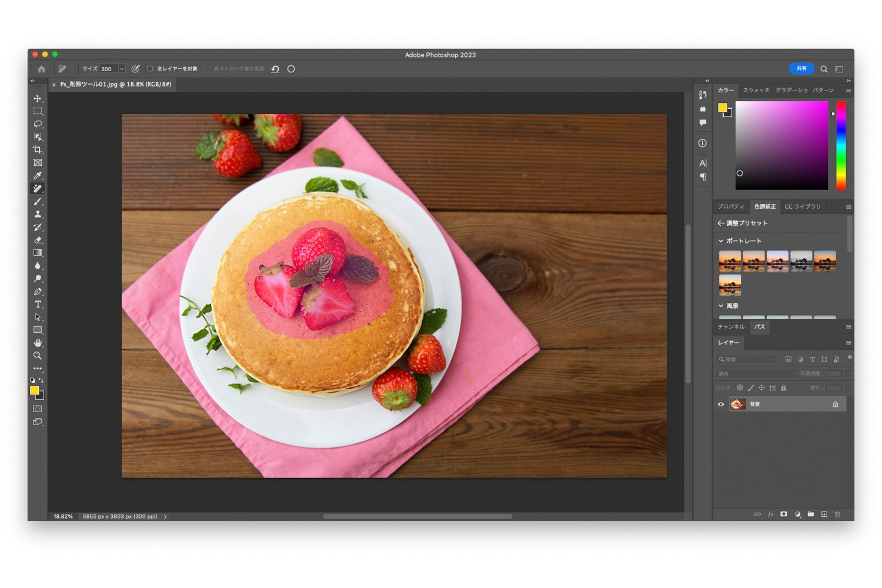Enable the 全レイヤーを対象 checkbox

point(151,69)
